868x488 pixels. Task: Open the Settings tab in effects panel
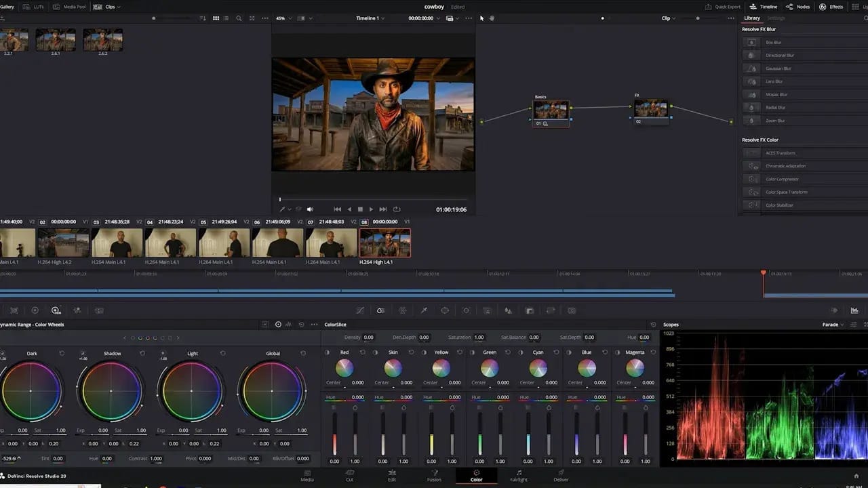(x=776, y=18)
